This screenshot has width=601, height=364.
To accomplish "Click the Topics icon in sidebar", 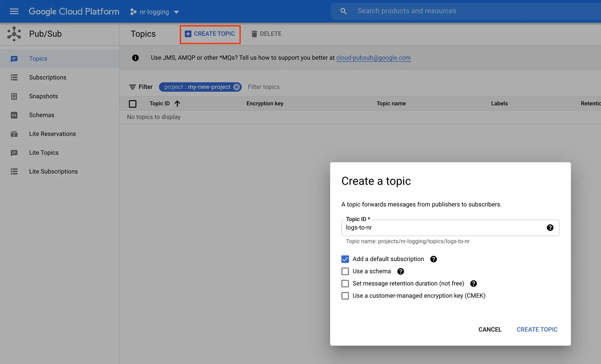I will point(14,59).
